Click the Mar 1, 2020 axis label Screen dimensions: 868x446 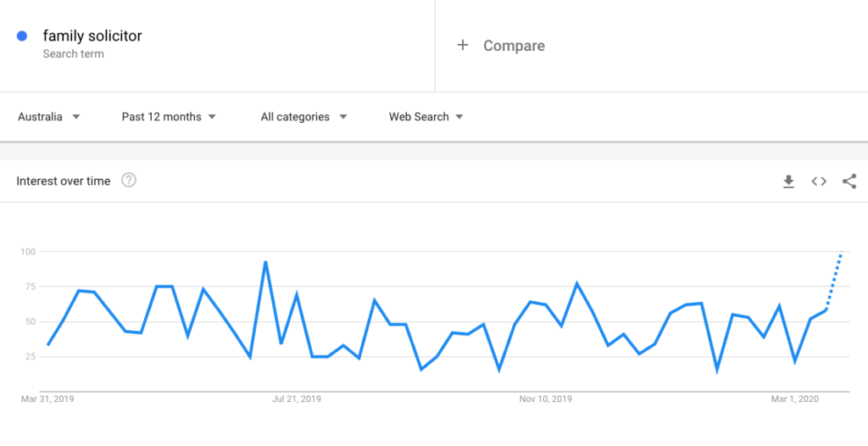(795, 399)
